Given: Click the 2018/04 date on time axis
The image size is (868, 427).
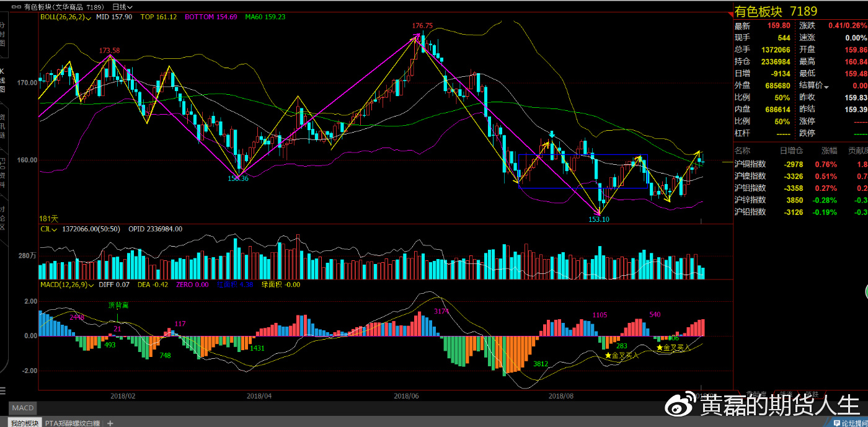Looking at the screenshot, I should click(x=259, y=395).
